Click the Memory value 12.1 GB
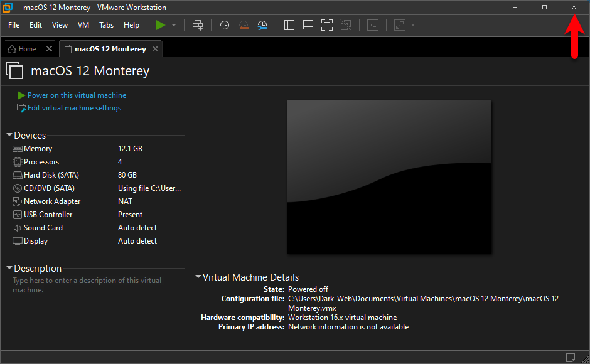 coord(130,149)
